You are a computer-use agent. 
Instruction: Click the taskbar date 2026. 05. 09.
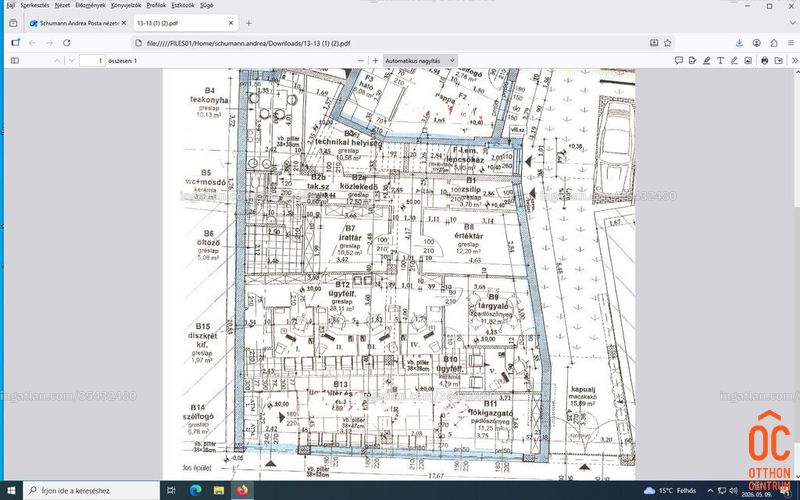pyautogui.click(x=757, y=494)
